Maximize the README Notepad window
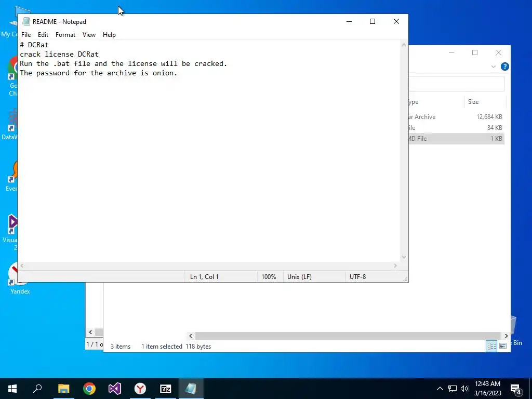Screen dimensions: 532x399 point(372,21)
